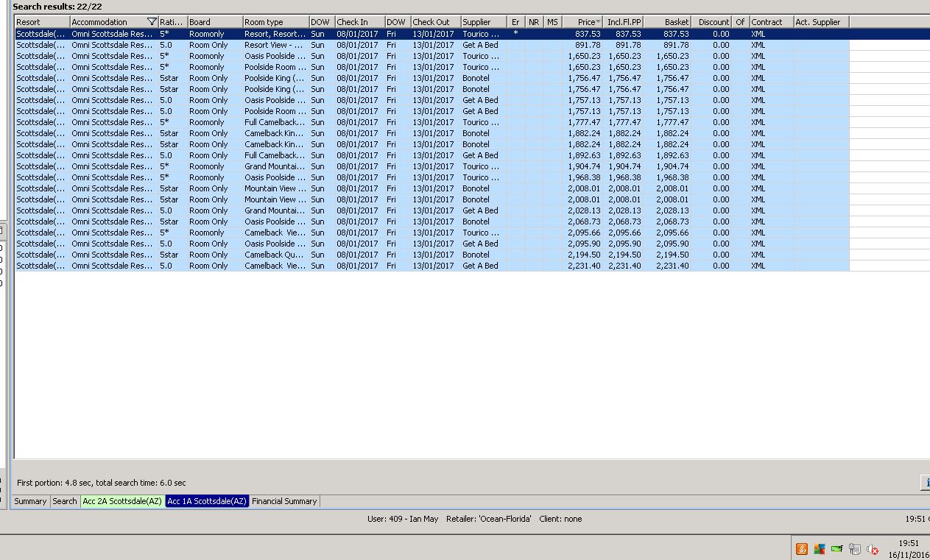Viewport: 930px width, 560px height.
Task: Select the row priced 2,231.40
Action: coord(432,266)
